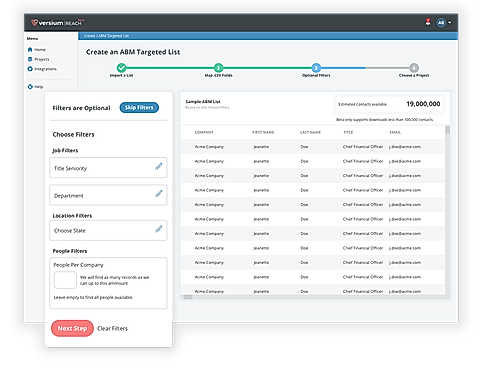Edit Choose State with pencil icon
The width and height of the screenshot is (482, 368).
[x=159, y=229]
